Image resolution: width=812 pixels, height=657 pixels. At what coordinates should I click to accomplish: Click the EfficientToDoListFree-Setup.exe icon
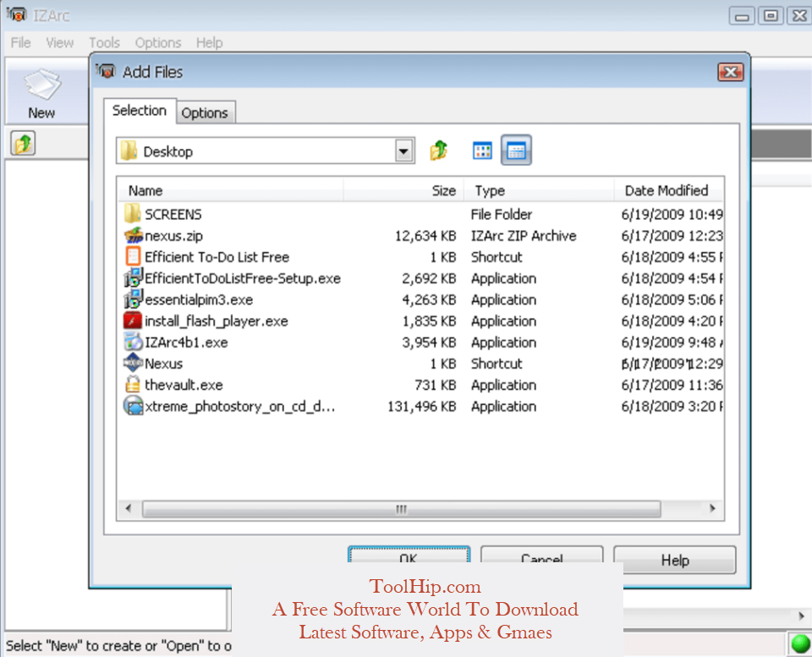pos(133,278)
